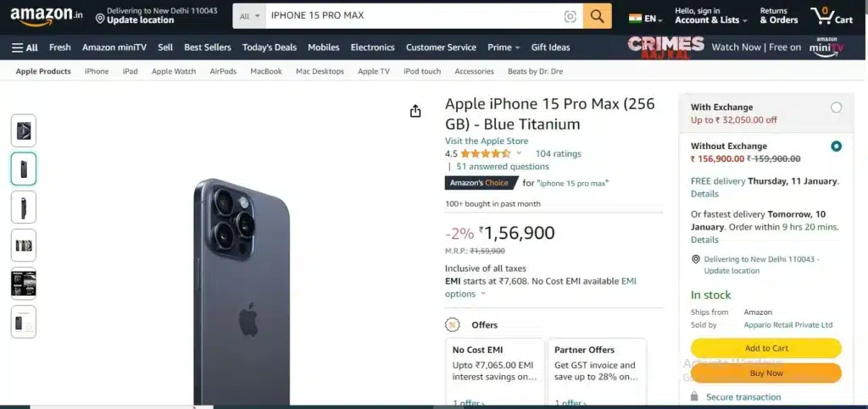
Task: Open the shopping cart icon
Action: [831, 15]
